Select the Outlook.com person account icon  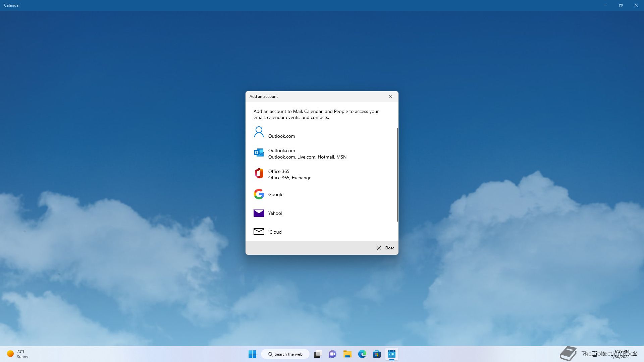click(x=259, y=132)
